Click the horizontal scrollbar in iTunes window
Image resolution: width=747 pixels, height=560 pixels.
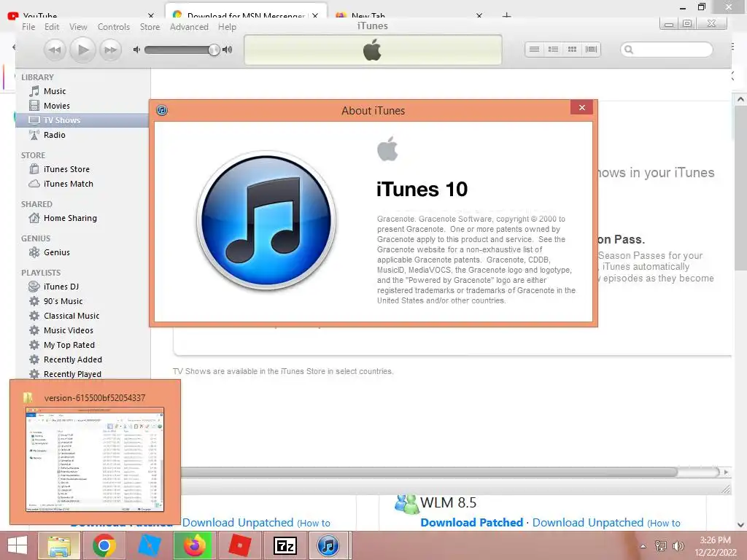(429, 472)
